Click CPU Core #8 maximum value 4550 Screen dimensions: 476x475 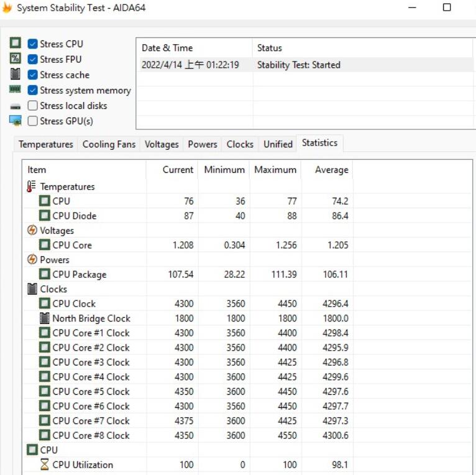click(x=287, y=435)
